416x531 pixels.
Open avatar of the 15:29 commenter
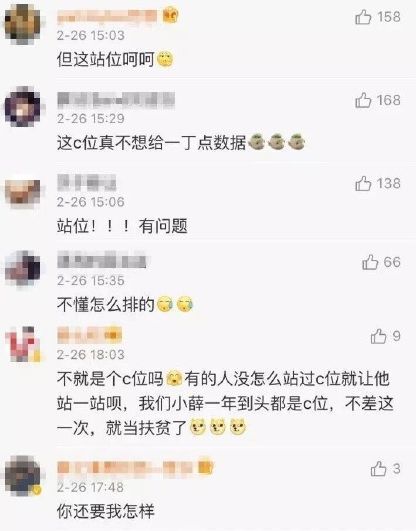(x=23, y=107)
